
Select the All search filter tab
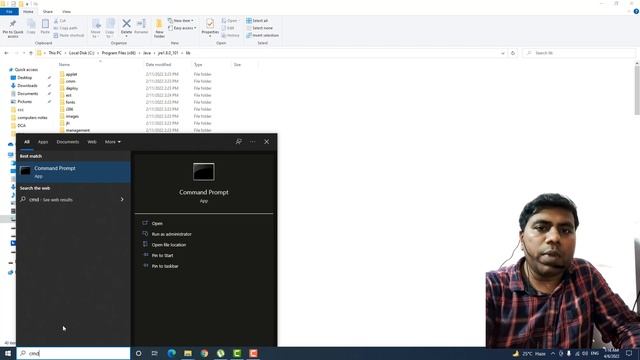(x=27, y=142)
